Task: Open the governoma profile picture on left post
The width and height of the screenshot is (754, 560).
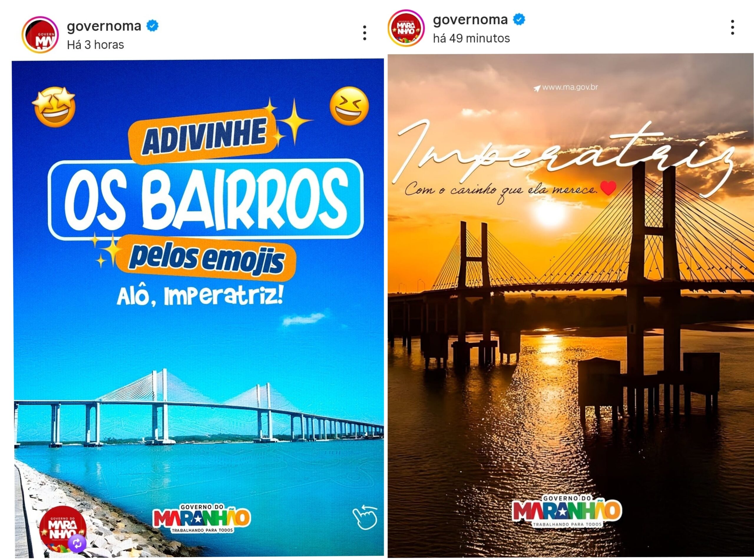Action: point(40,34)
